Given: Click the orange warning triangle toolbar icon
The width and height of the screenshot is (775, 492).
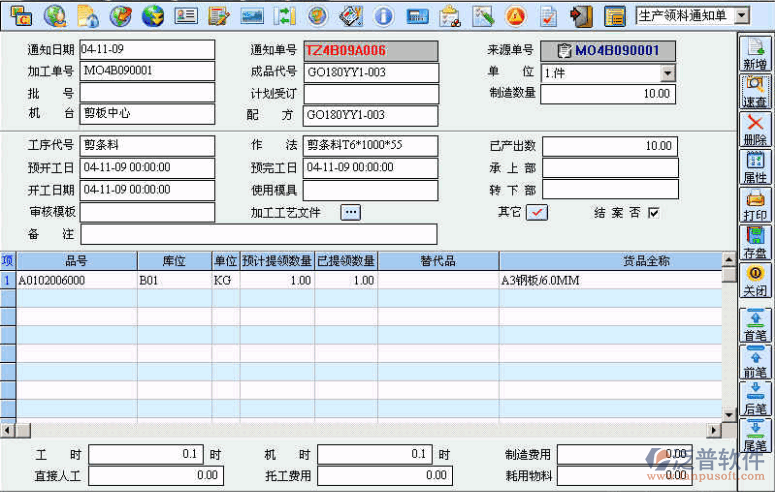Looking at the screenshot, I should [515, 15].
